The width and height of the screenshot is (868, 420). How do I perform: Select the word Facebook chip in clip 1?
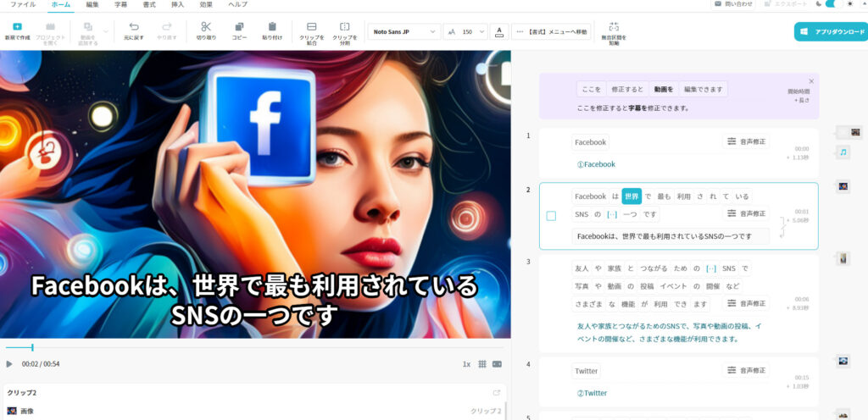coord(590,142)
